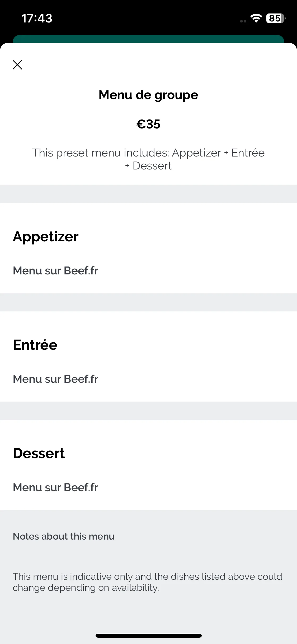297x644 pixels.
Task: Tap the €35 price label
Action: [148, 124]
